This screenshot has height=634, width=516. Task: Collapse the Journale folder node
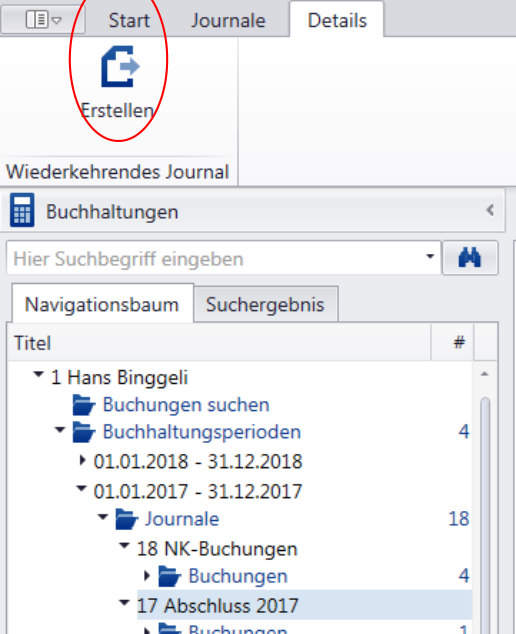[x=103, y=517]
